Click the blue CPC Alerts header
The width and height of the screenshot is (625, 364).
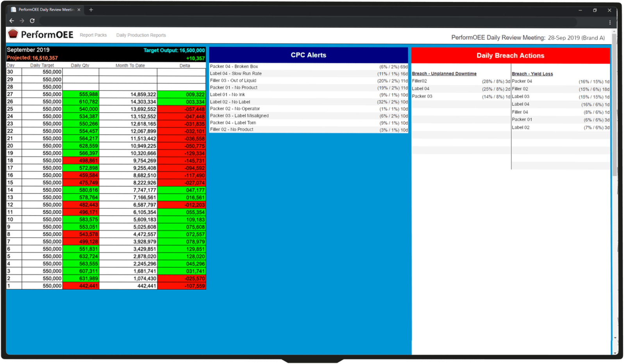(308, 55)
